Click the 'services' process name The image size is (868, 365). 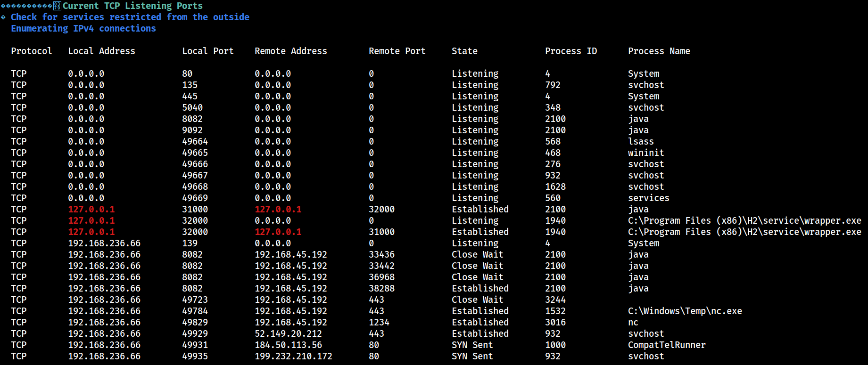click(649, 198)
